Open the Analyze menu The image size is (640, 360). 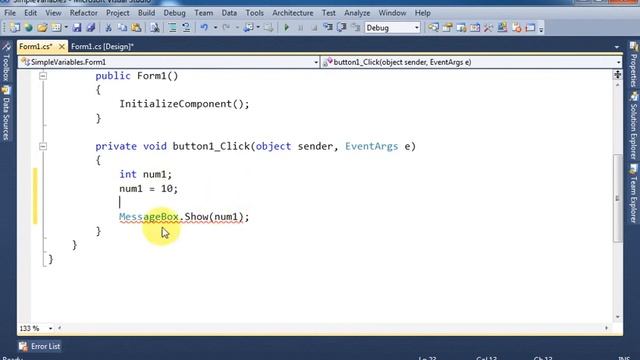[x=357, y=13]
